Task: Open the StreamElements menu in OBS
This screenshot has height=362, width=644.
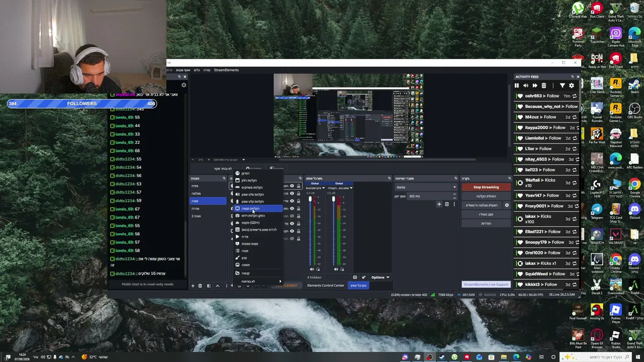Action: coord(226,70)
